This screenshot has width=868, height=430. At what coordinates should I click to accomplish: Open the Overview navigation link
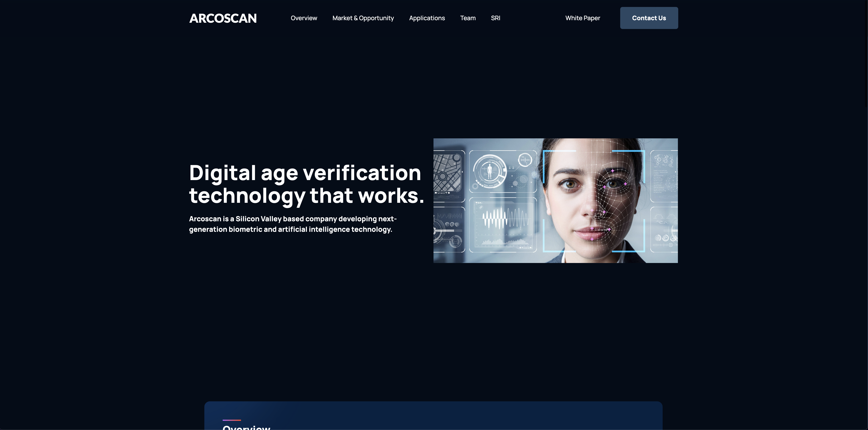tap(304, 18)
